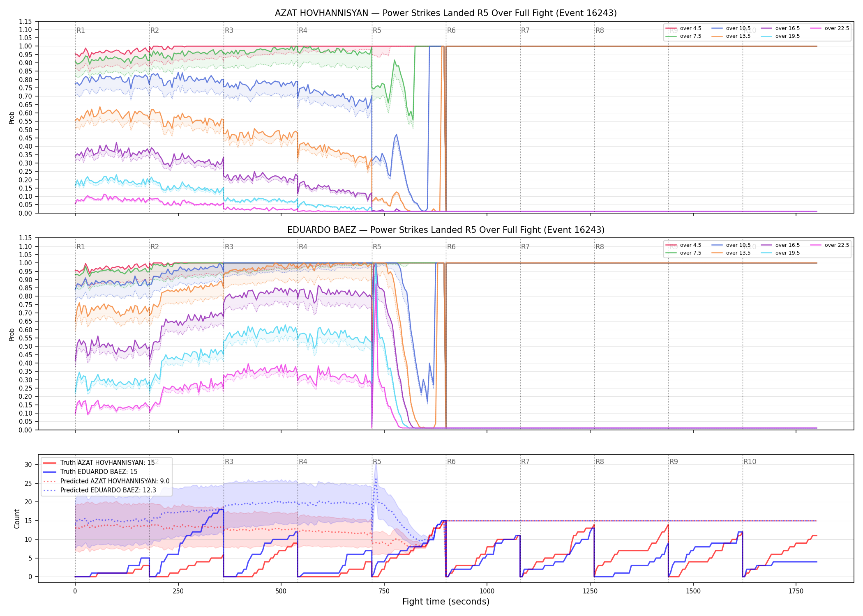Click the R1 marker in Hovhannisyan chart
Image resolution: width=863 pixels, height=616 pixels.
81,30
